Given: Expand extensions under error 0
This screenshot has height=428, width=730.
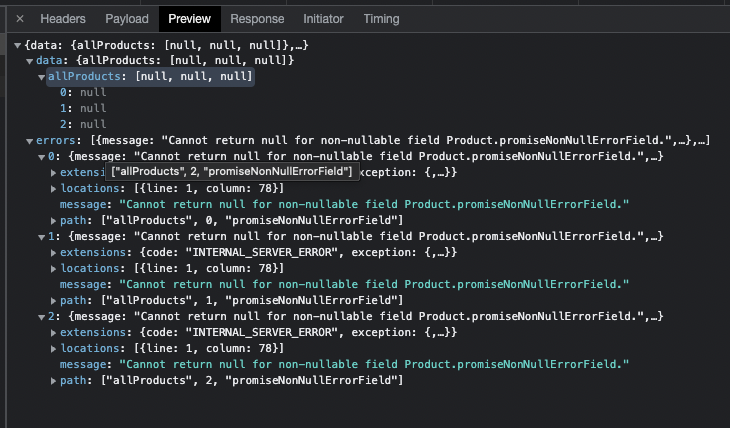Looking at the screenshot, I should point(53,173).
